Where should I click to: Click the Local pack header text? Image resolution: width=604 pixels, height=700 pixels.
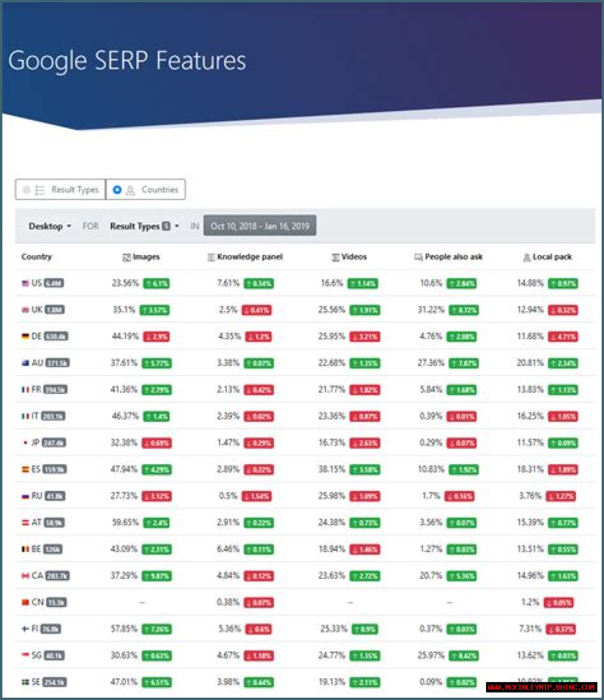[552, 257]
